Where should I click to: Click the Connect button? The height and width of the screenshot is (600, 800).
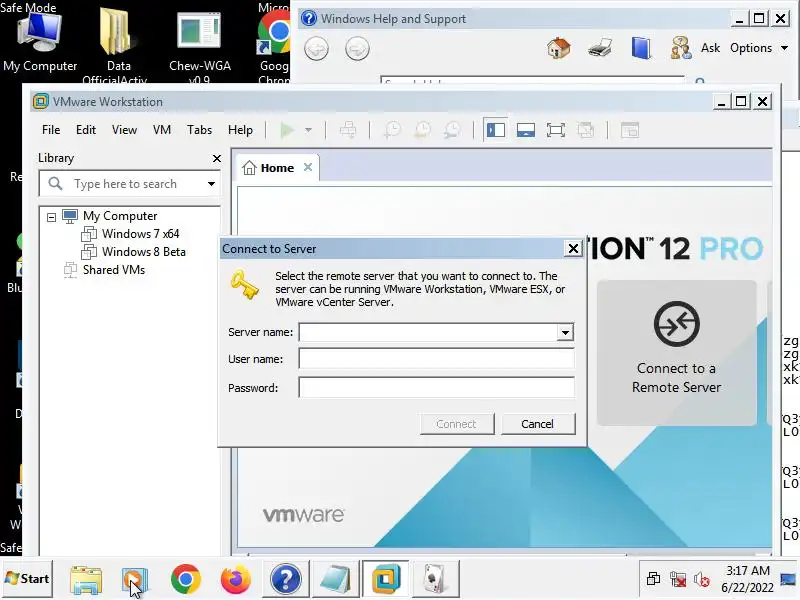click(x=457, y=424)
